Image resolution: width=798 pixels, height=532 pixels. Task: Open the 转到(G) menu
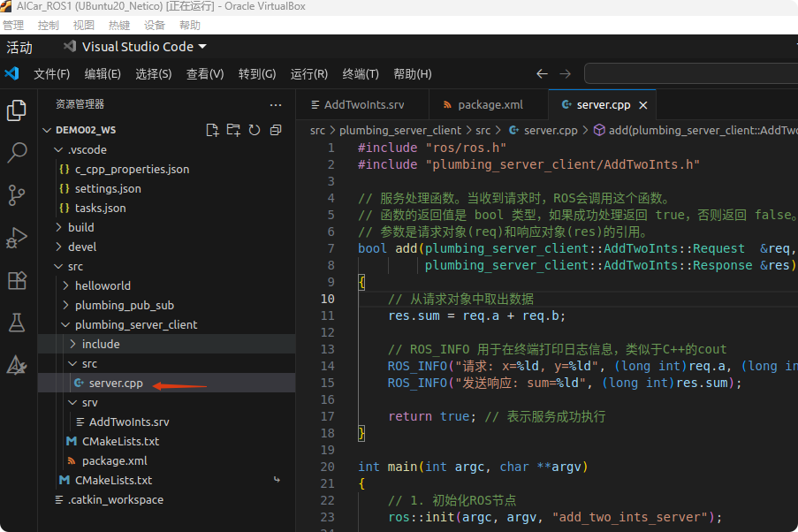(257, 74)
